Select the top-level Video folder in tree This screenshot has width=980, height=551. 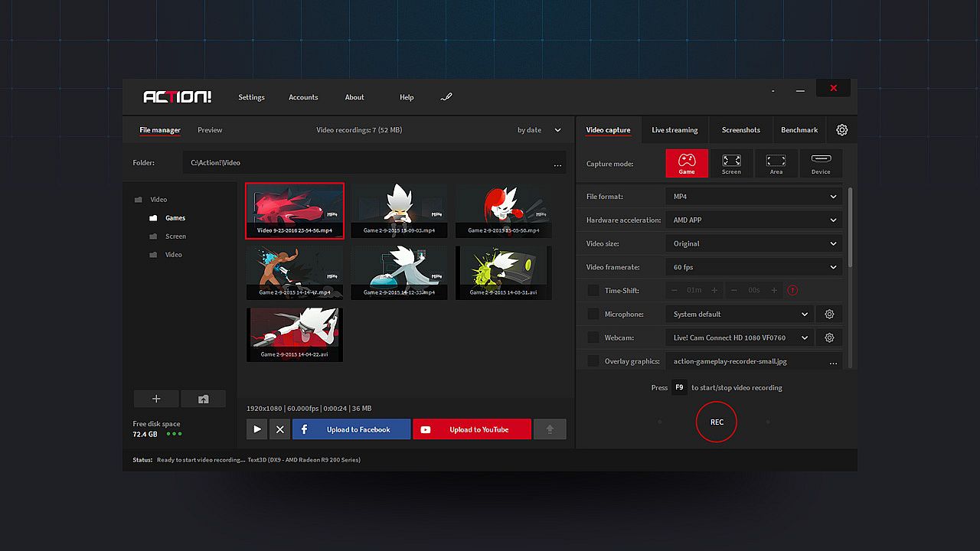click(x=158, y=200)
